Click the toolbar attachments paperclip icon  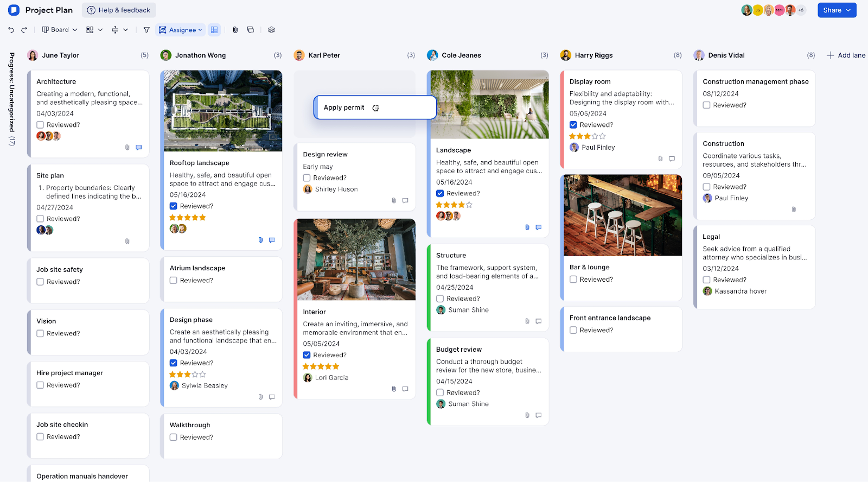(235, 30)
